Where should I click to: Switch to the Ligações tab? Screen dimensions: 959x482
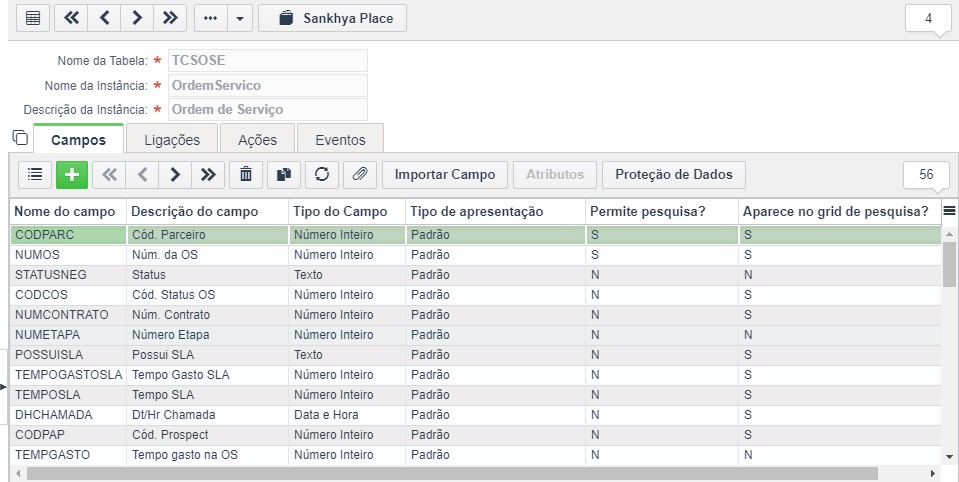(172, 139)
